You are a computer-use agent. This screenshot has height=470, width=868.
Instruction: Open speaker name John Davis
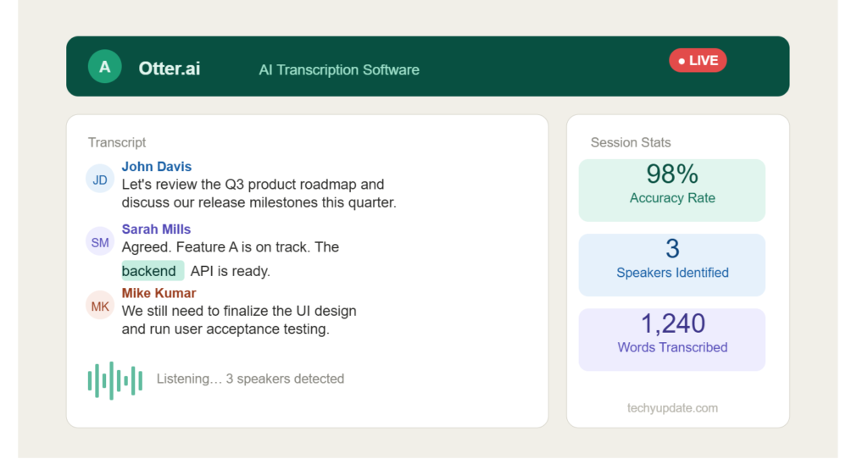tap(157, 167)
